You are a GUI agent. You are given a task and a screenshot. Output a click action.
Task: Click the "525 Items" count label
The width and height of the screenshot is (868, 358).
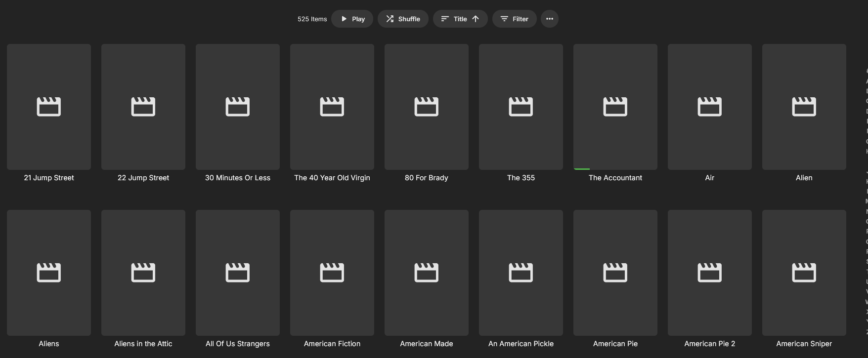312,19
